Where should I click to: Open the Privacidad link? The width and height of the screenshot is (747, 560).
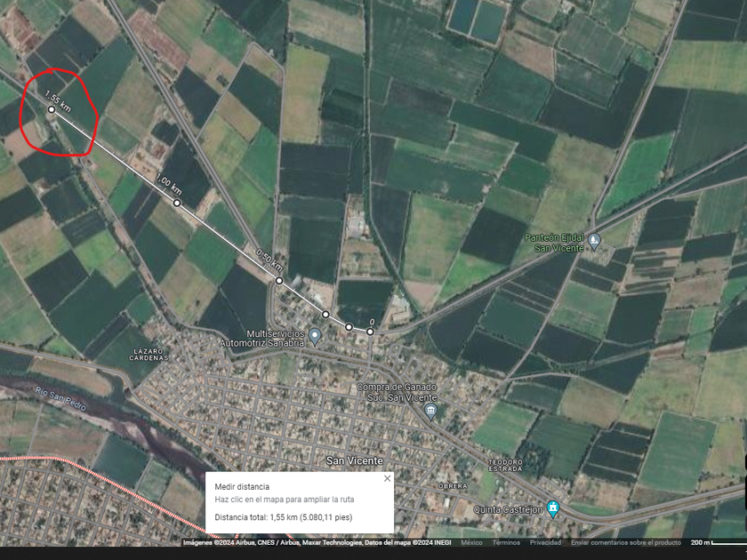(545, 542)
